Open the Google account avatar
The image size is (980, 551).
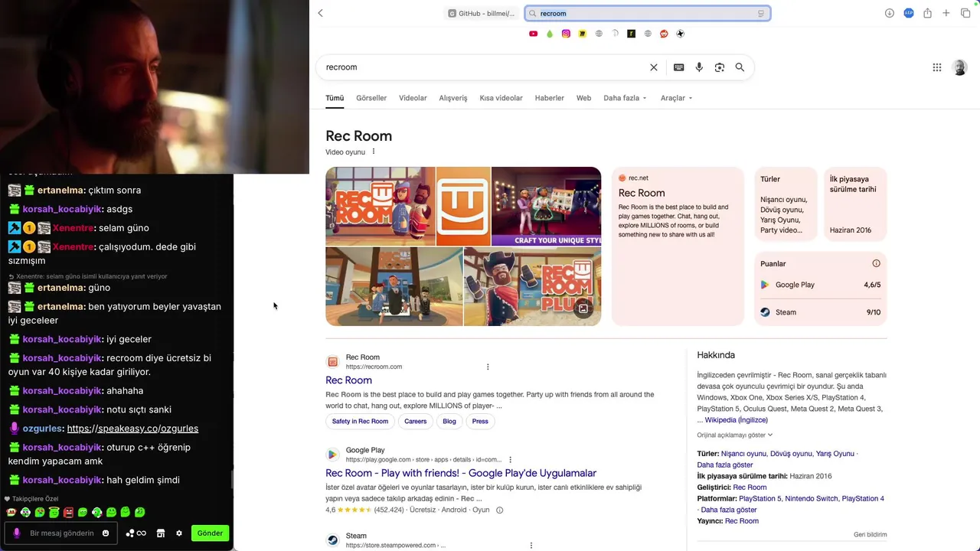point(959,67)
